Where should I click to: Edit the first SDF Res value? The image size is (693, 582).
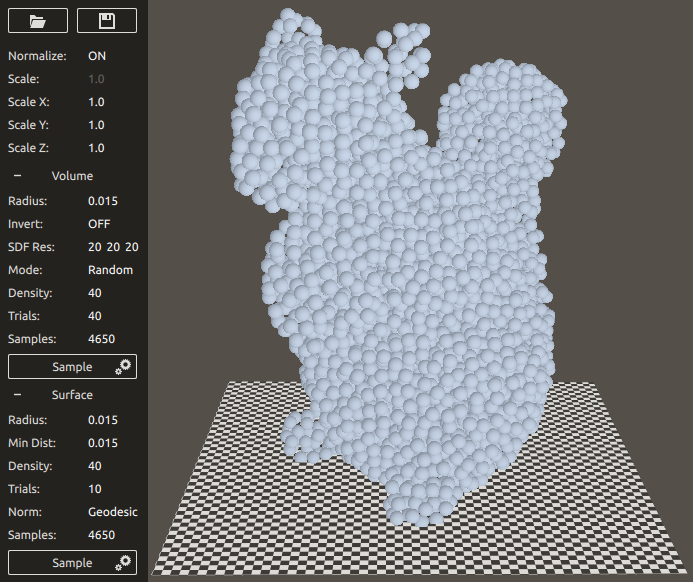95,247
